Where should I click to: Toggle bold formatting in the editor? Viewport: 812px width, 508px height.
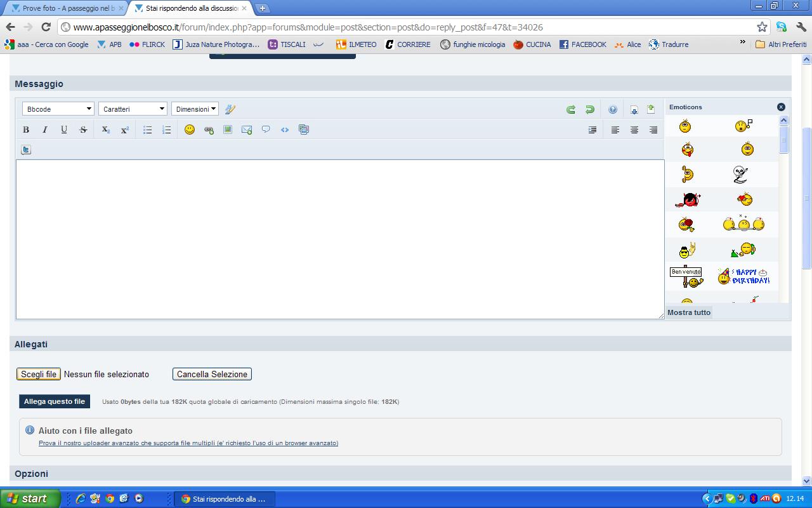pos(26,130)
